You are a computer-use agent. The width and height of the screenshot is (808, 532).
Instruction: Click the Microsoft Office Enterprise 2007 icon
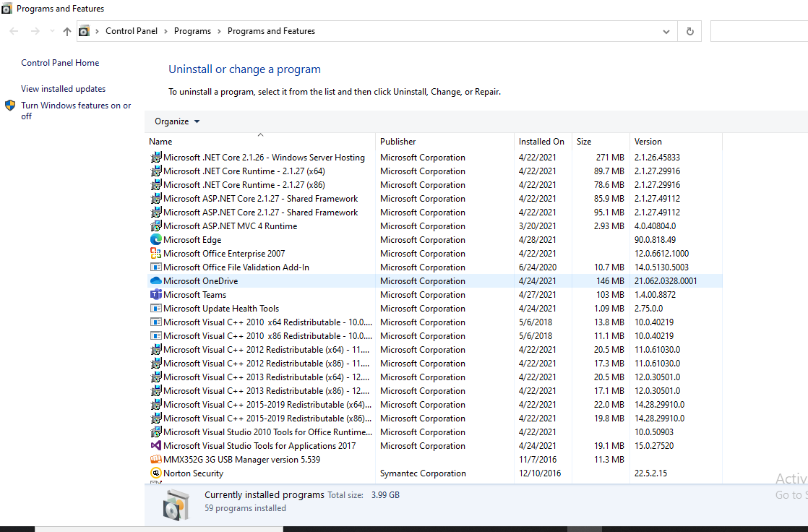point(155,254)
